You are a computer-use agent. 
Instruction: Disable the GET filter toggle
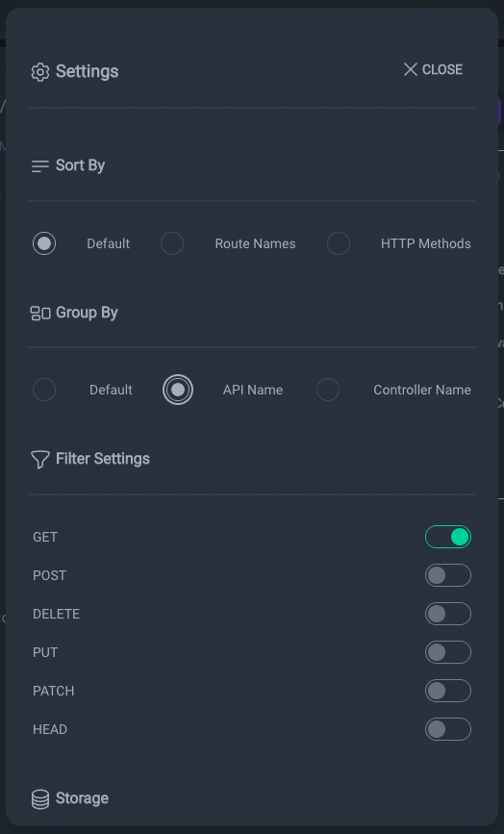point(448,537)
